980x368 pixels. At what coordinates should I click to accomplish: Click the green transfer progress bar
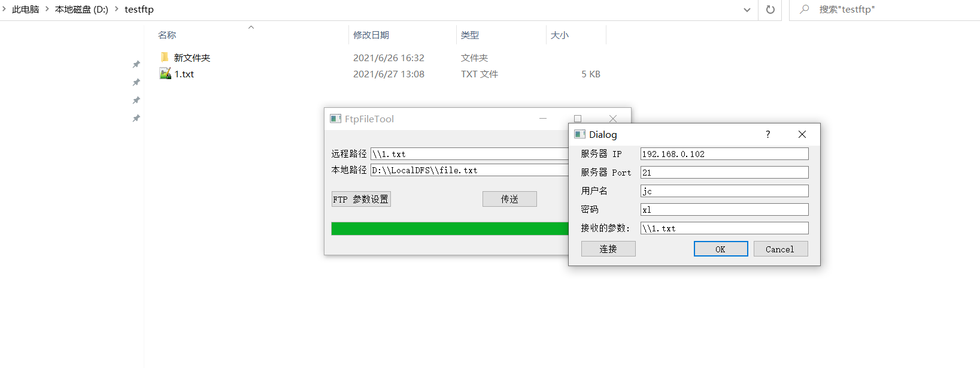(450, 228)
